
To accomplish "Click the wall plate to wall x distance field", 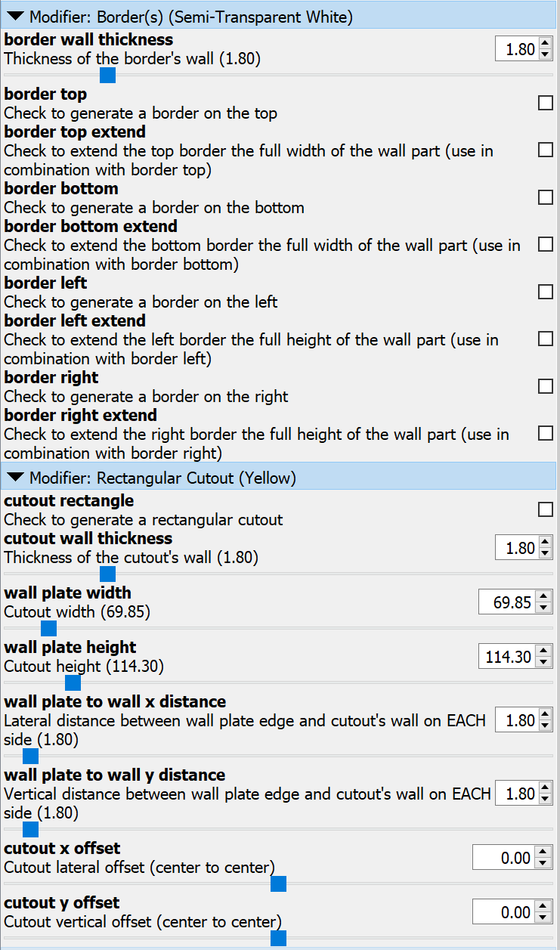I will 516,720.
